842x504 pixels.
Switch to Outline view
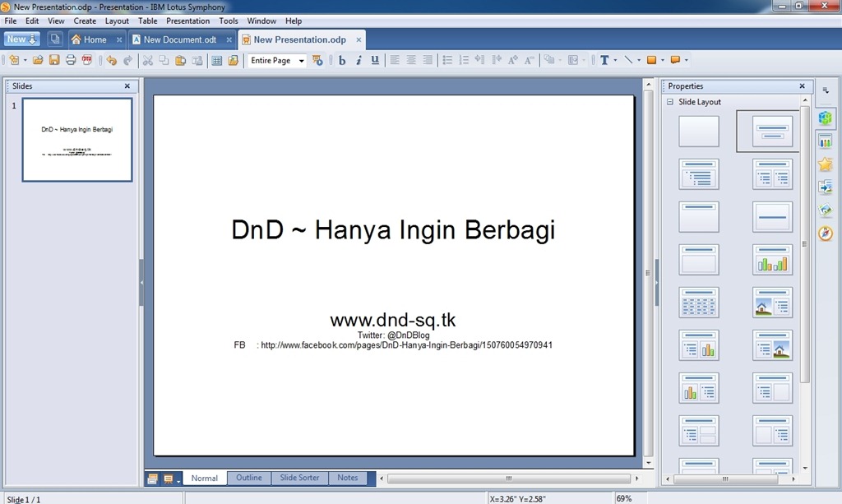click(249, 478)
